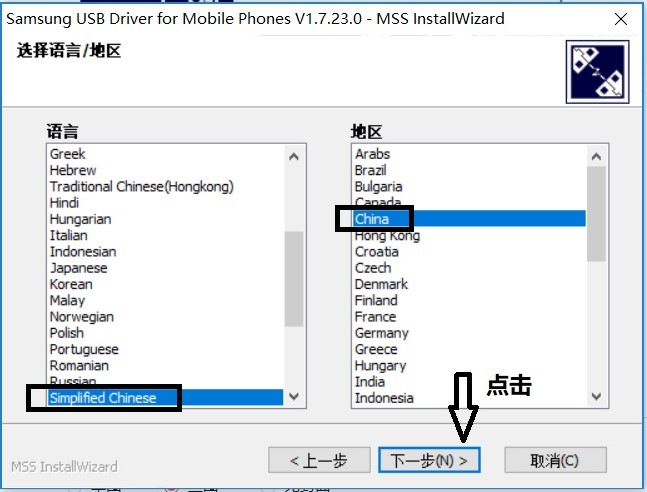Screen dimensions: 647x492
Task: Click the 取消(C) cancel button
Action: (x=555, y=460)
